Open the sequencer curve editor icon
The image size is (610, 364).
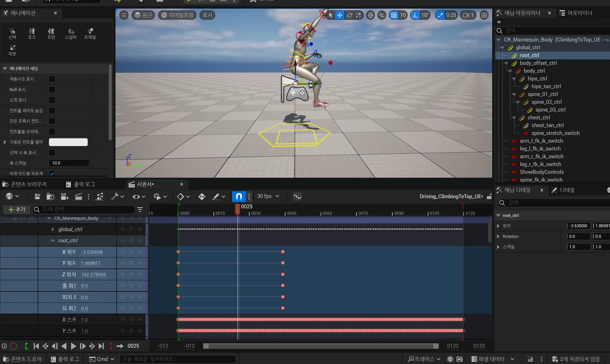coord(297,196)
